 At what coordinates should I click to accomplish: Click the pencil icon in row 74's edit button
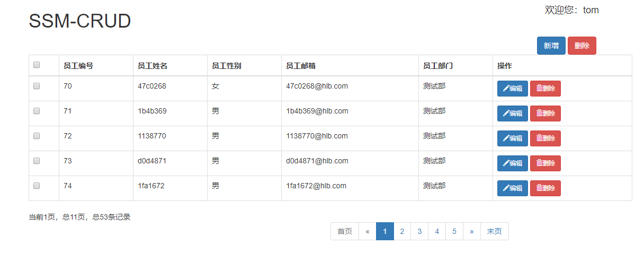506,188
